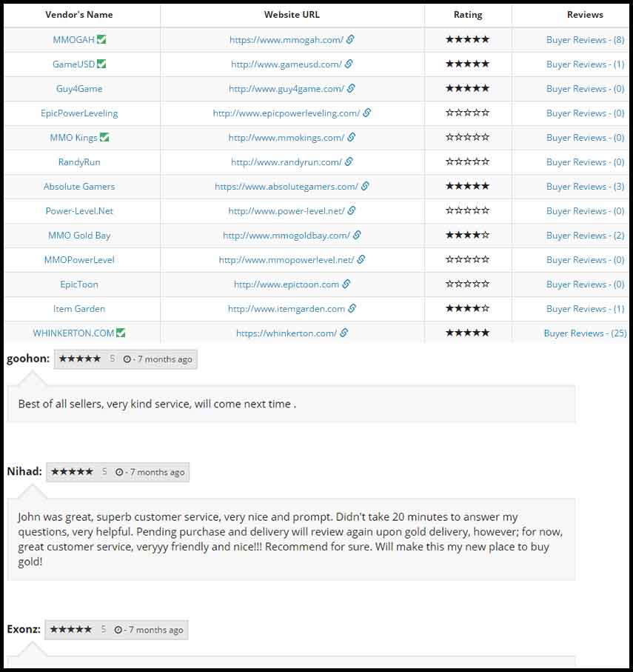Click the link icon beside gameusd.com URL
Image resolution: width=633 pixels, height=672 pixels.
click(349, 64)
